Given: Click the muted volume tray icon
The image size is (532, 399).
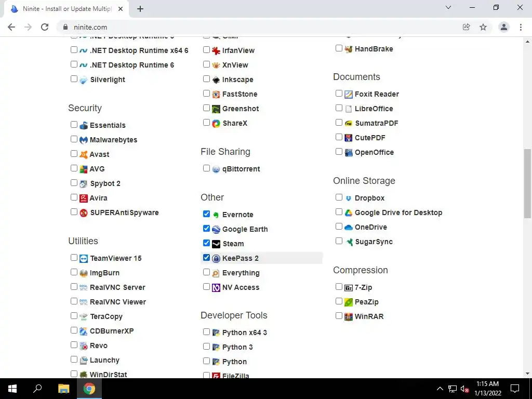Looking at the screenshot, I should pyautogui.click(x=465, y=389).
